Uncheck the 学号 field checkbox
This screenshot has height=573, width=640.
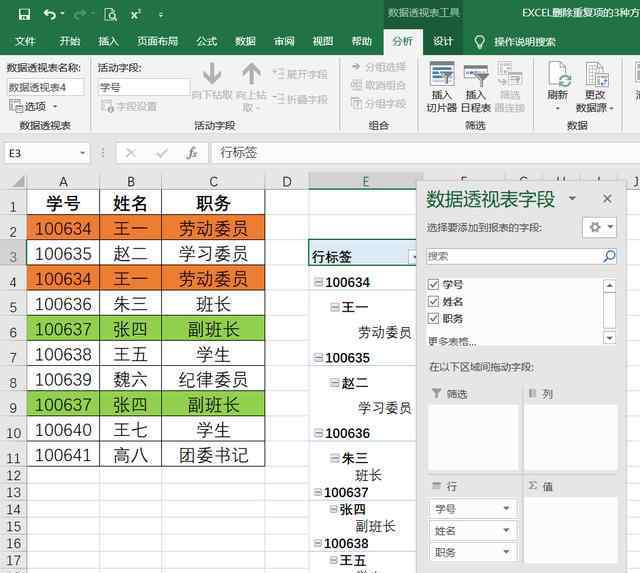pyautogui.click(x=433, y=285)
